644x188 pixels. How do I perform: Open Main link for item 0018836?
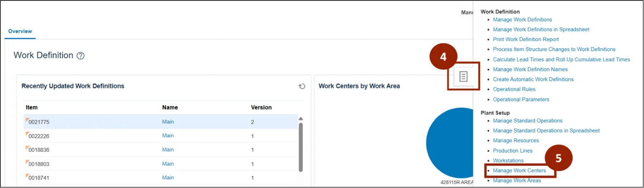(x=168, y=150)
